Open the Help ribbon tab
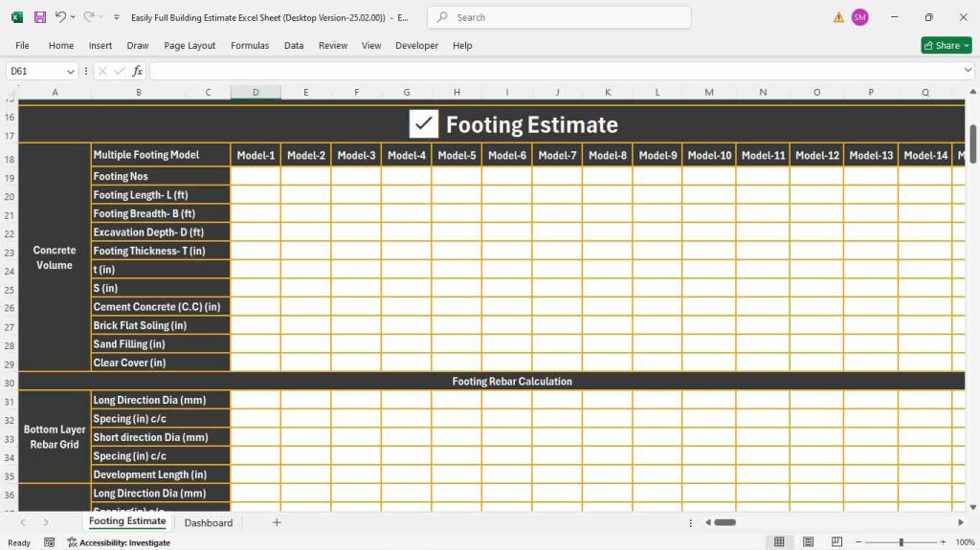This screenshot has width=980, height=550. (462, 45)
